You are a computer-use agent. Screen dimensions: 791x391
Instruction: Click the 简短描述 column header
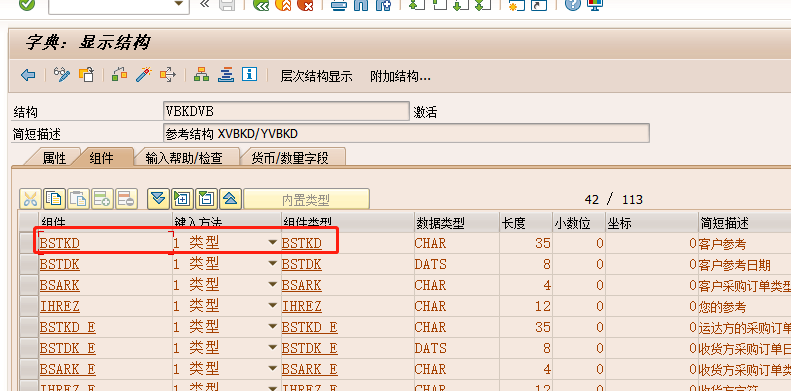pos(745,222)
